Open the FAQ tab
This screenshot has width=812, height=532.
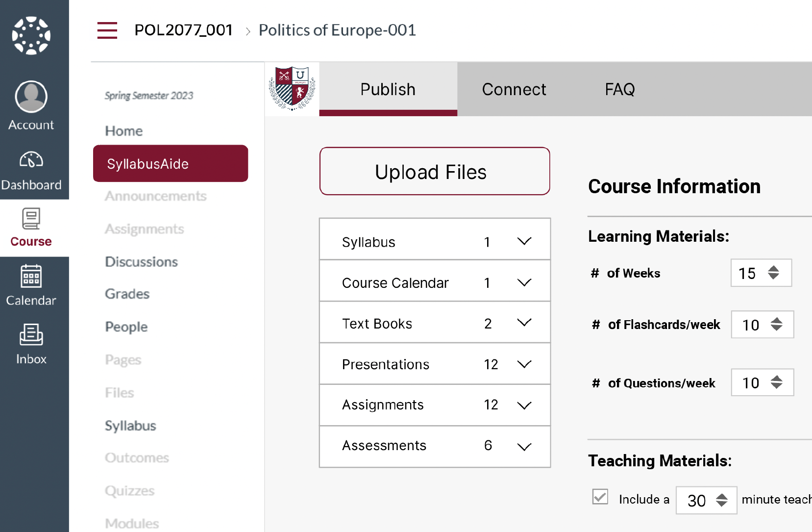(x=619, y=89)
